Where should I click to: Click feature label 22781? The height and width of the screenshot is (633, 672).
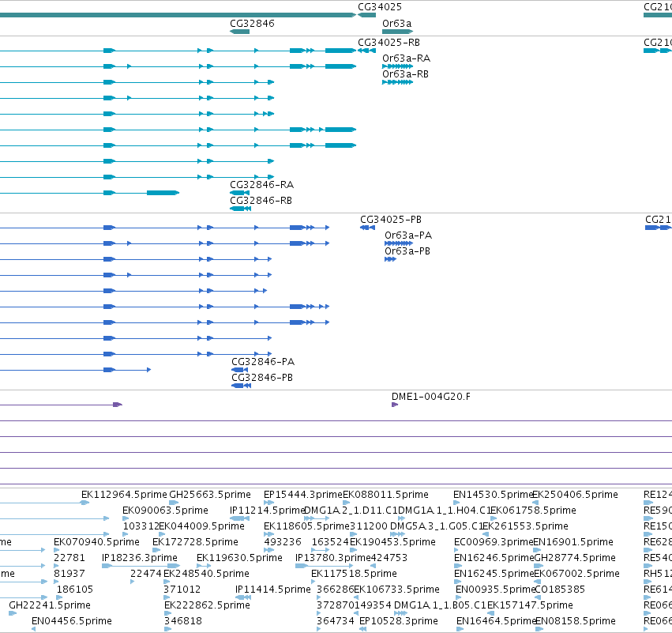point(69,558)
